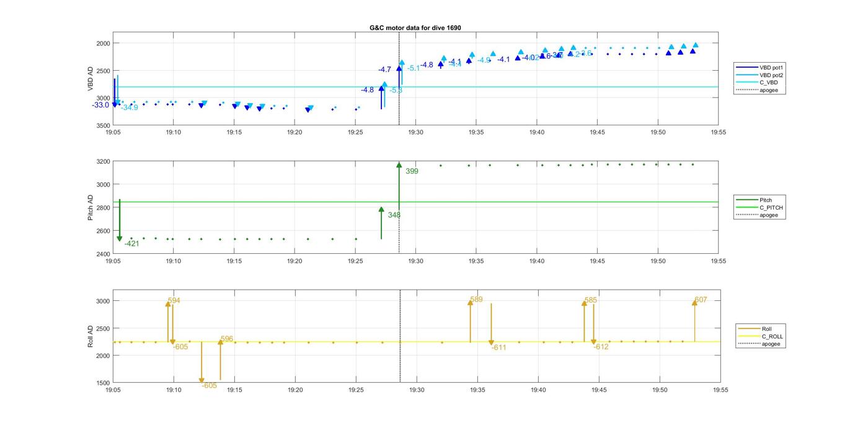Screen dimensions: 868x430
Task: Click the '-5.3' VBD data label
Action: pos(396,91)
